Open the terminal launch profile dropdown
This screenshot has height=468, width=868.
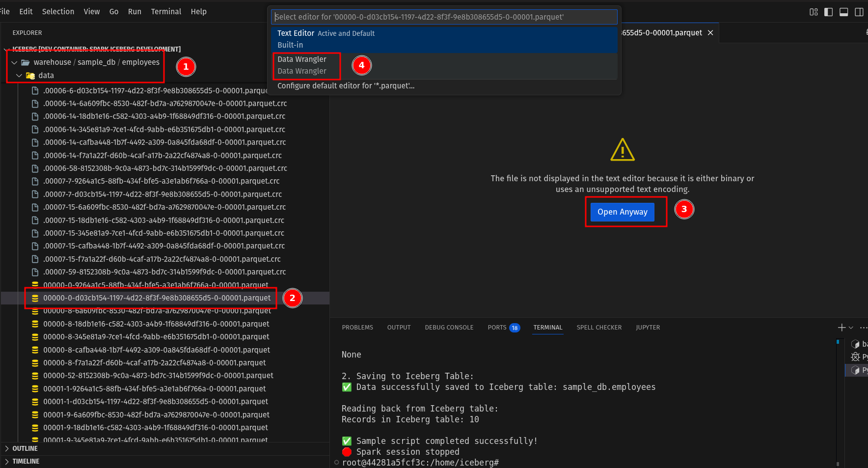tap(851, 328)
